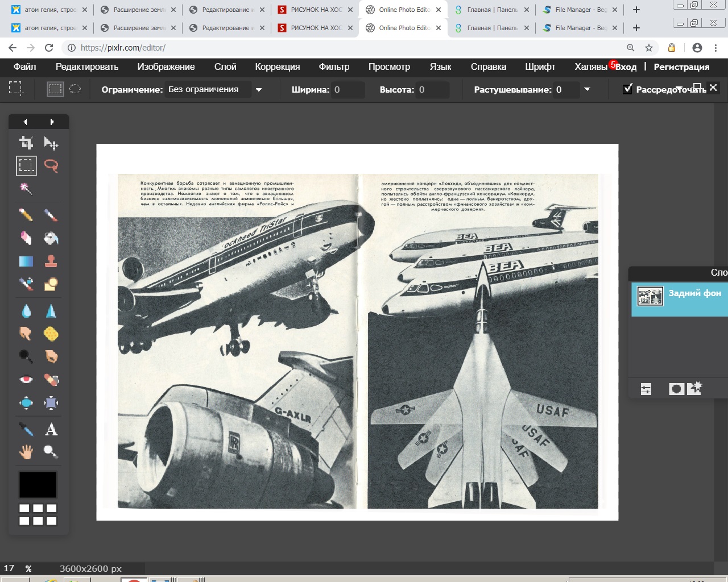Select the Paint Bucket tool
The image size is (728, 582).
point(51,238)
